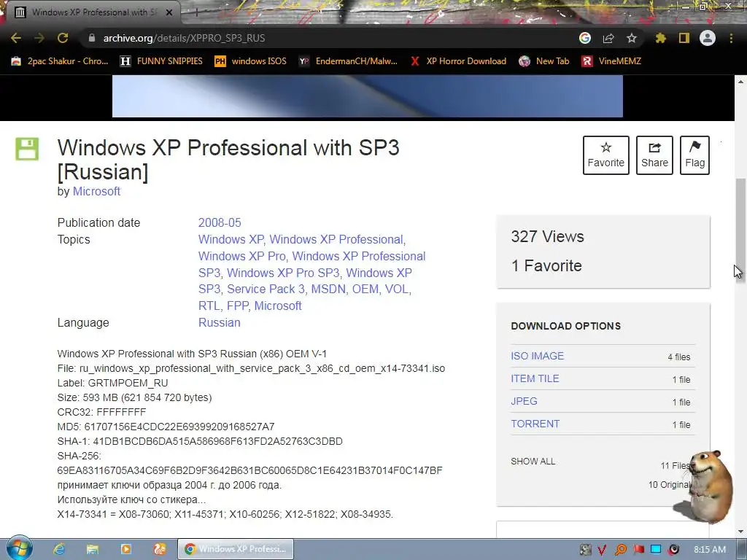
Task: Open the Russian language link
Action: click(x=219, y=323)
